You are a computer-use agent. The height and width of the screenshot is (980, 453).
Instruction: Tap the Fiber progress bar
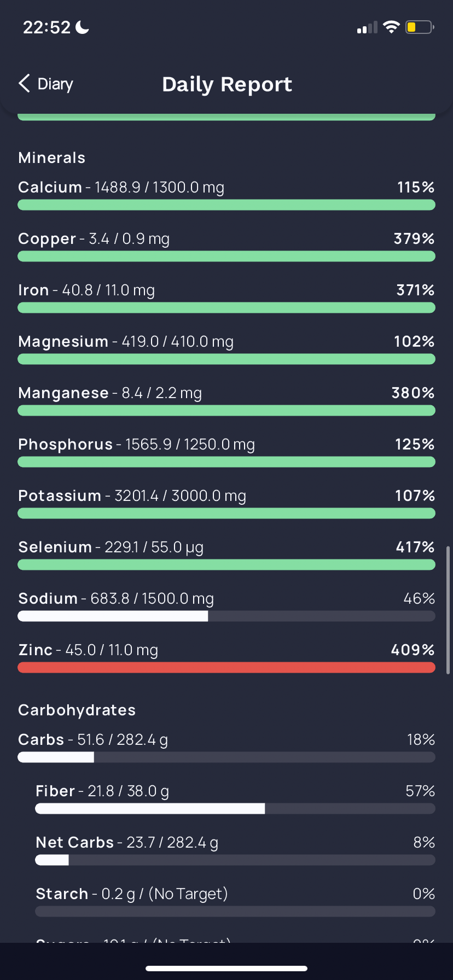tap(235, 809)
